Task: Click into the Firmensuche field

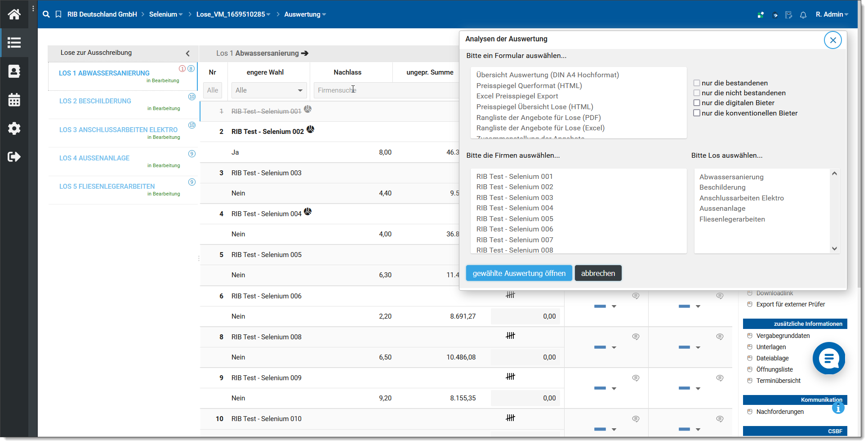Action: point(387,90)
